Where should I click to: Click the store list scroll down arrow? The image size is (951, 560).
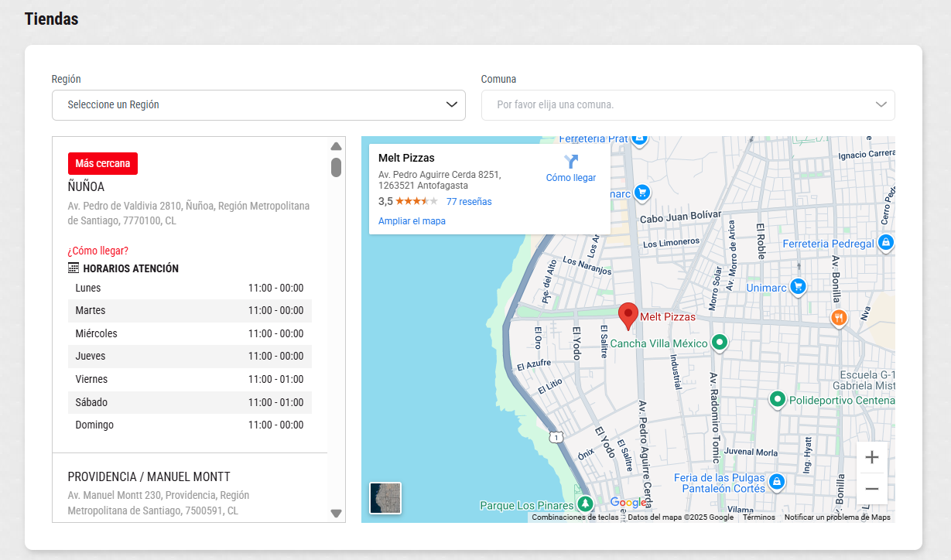[x=336, y=513]
